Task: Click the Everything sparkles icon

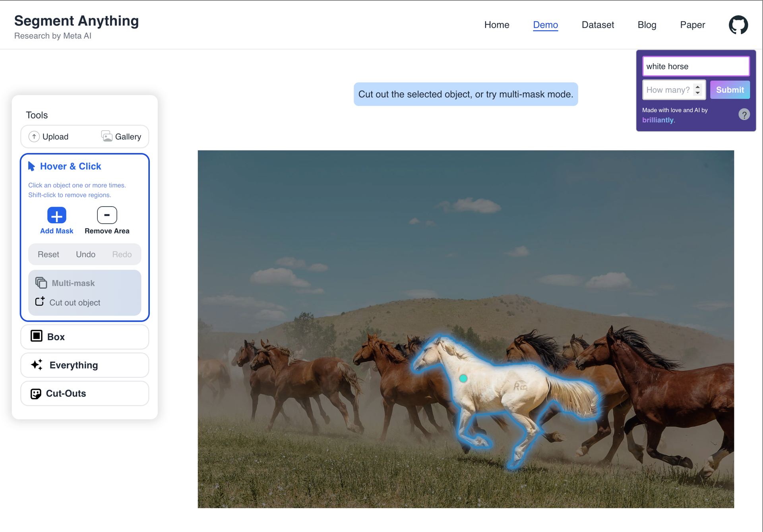Action: coord(37,365)
